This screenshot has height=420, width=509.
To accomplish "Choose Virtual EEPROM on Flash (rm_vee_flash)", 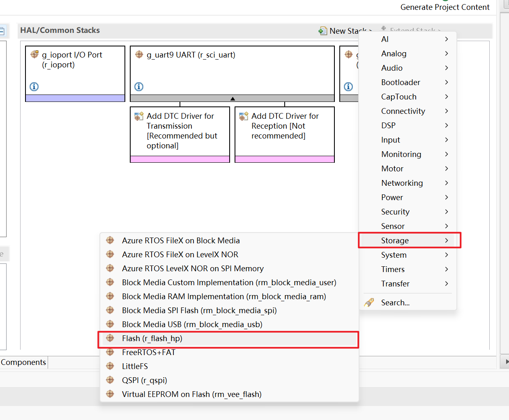I will [x=228, y=394].
